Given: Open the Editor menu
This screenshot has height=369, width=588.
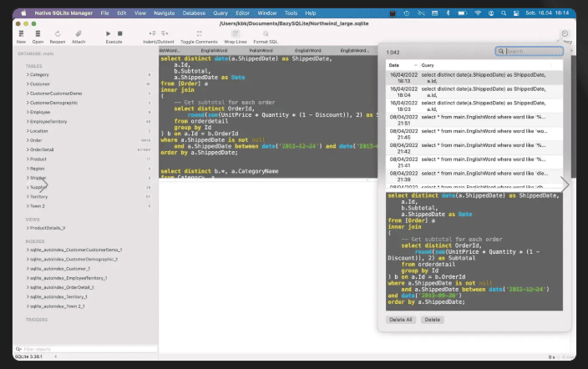Looking at the screenshot, I should click(242, 13).
